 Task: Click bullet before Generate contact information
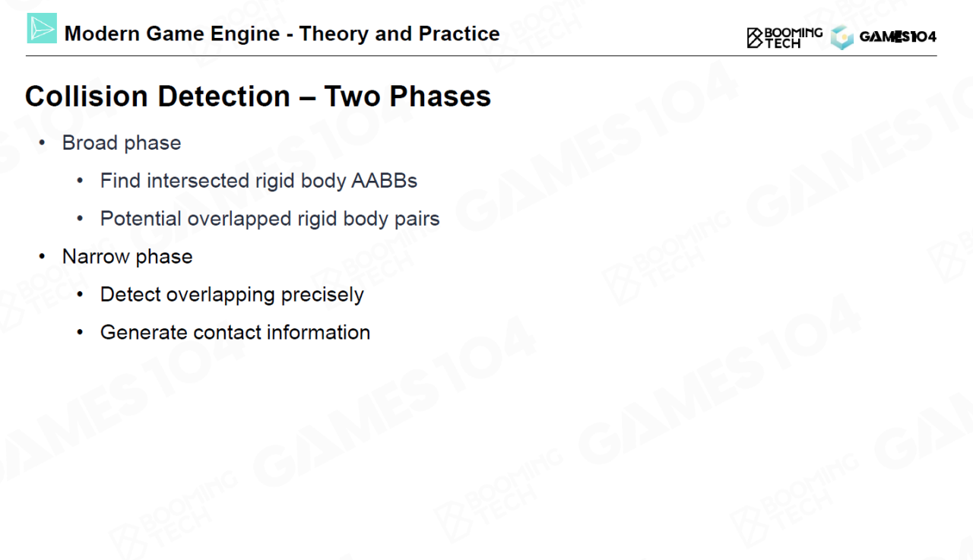[81, 333]
